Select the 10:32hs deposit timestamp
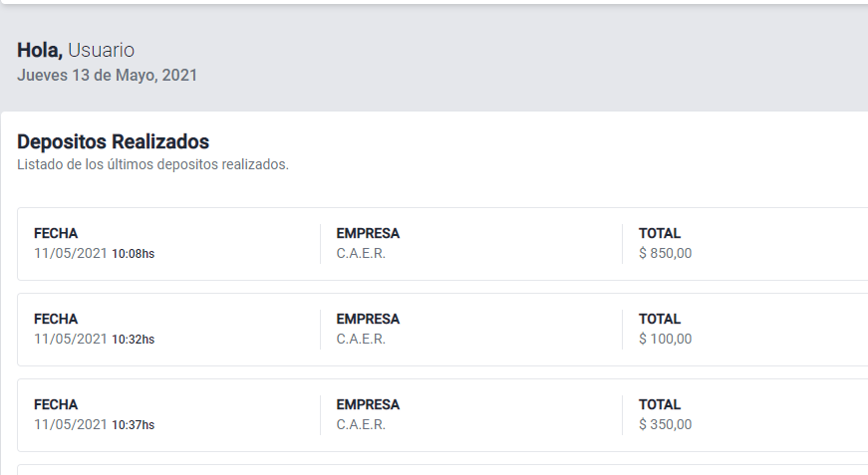868x475 pixels. (x=133, y=340)
